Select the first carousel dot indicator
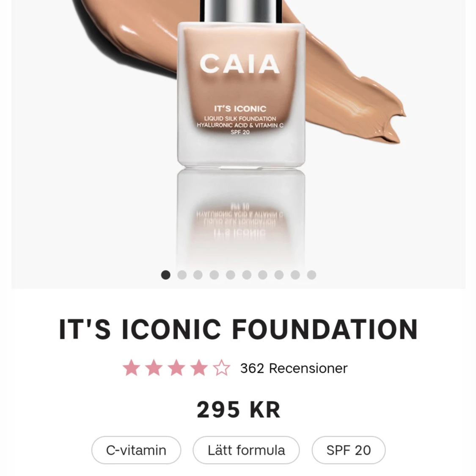The width and height of the screenshot is (476, 476). (165, 275)
